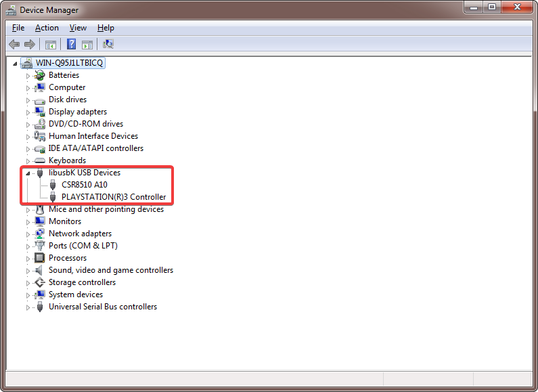Image resolution: width=538 pixels, height=392 pixels.
Task: Select the libusbK USB Devices label
Action: (85, 173)
